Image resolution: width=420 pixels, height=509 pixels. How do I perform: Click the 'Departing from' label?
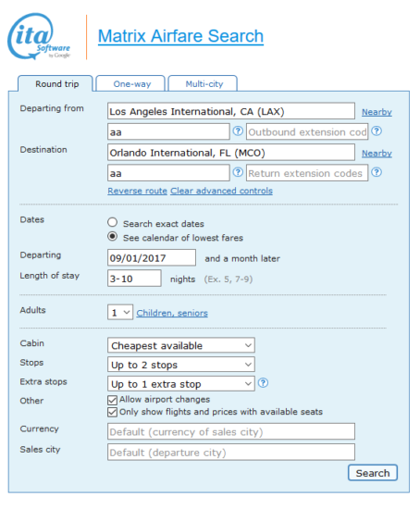click(52, 108)
